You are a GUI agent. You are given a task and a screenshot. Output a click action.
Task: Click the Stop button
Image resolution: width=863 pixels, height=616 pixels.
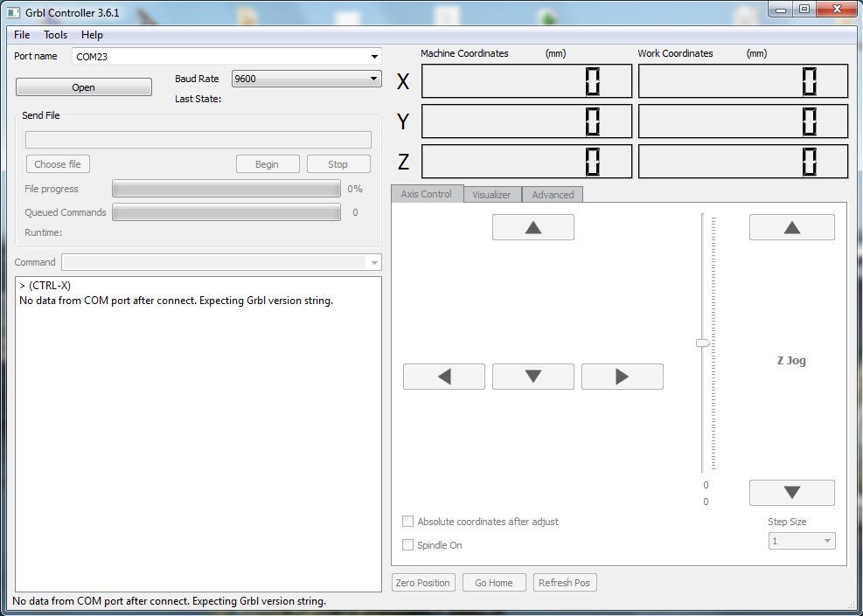(338, 164)
